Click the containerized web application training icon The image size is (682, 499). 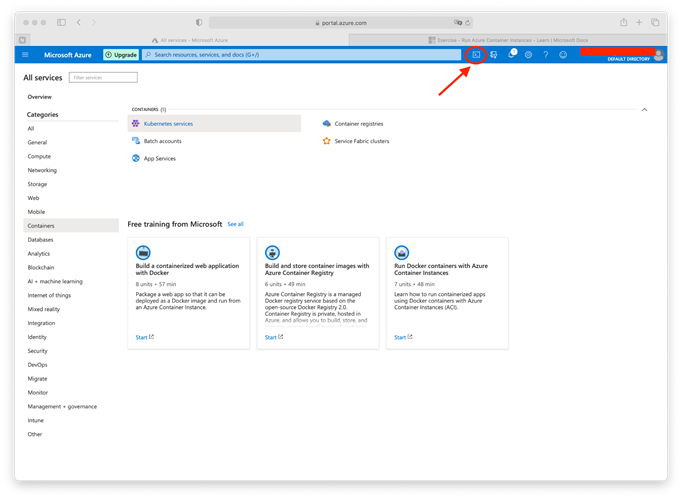(143, 252)
